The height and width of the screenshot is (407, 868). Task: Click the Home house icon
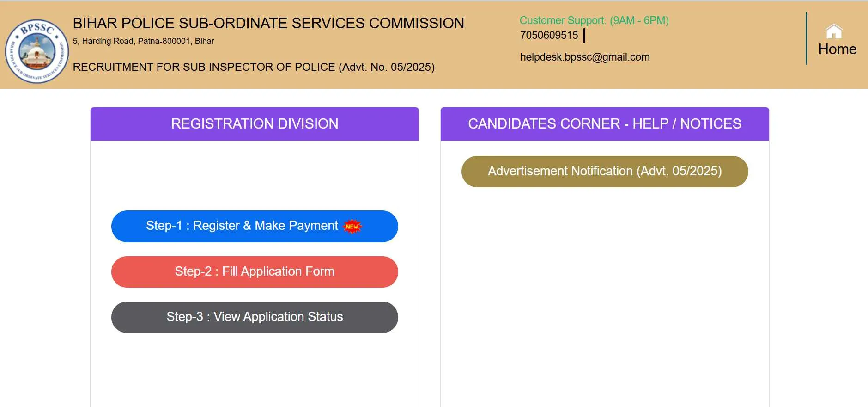tap(834, 31)
